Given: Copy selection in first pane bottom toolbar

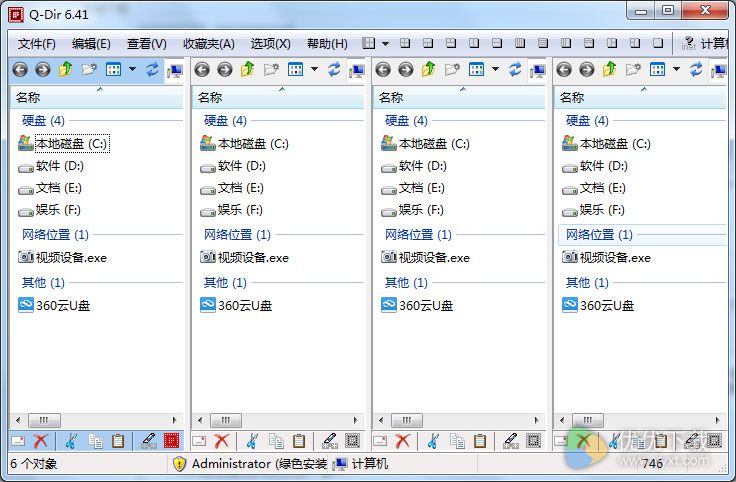Looking at the screenshot, I should (95, 441).
